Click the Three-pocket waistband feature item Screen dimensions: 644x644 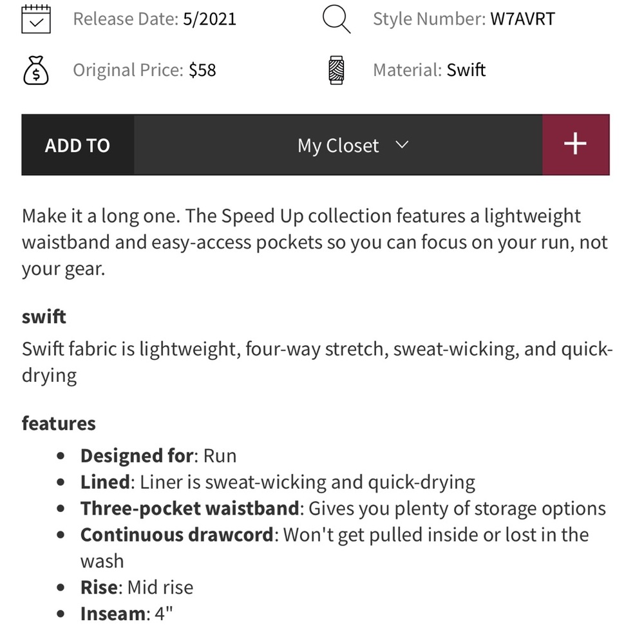(x=343, y=509)
